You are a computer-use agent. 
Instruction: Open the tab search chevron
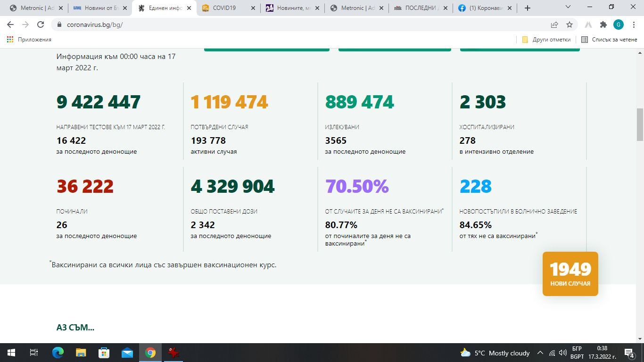pyautogui.click(x=568, y=7)
